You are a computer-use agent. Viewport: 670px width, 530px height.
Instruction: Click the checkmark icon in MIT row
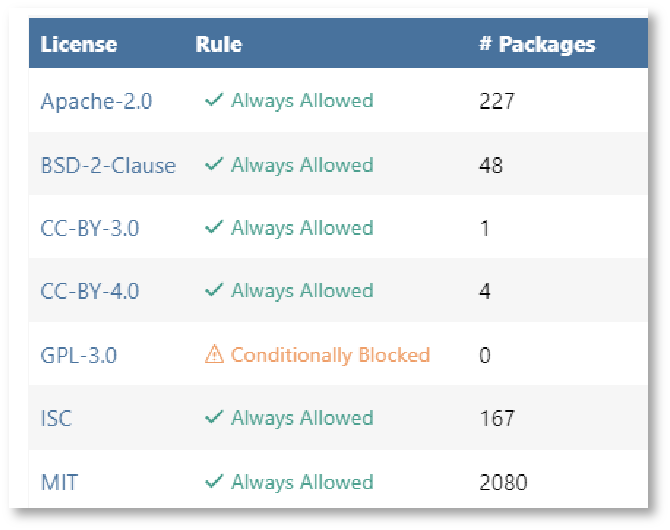(x=213, y=482)
